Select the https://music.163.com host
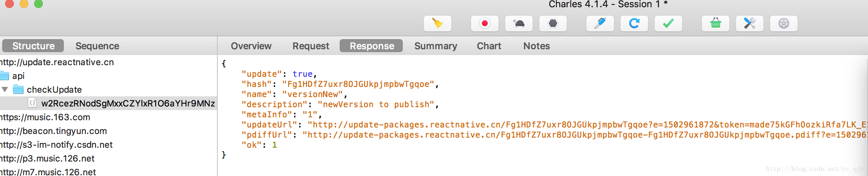The height and width of the screenshot is (176, 868). [x=45, y=117]
